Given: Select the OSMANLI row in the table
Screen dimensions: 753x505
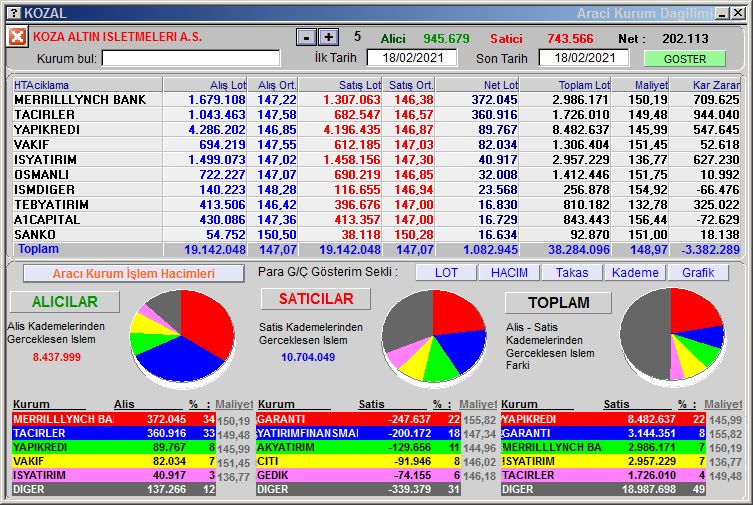Looking at the screenshot, I should coord(376,175).
